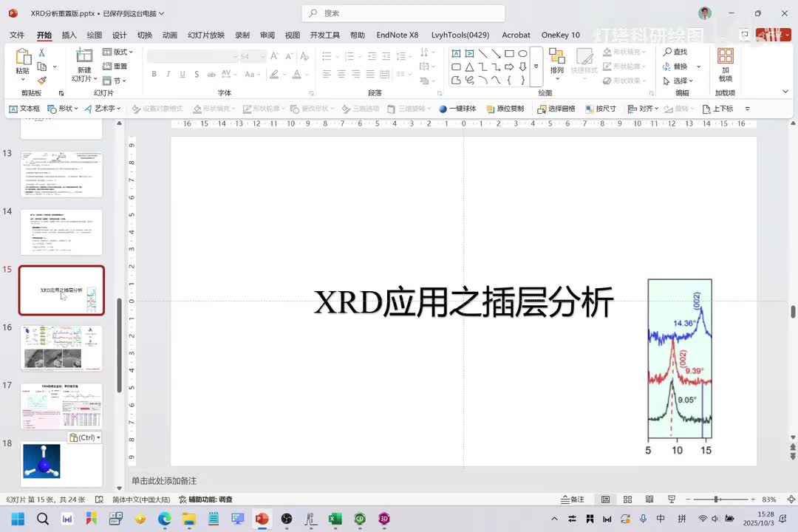Click the Cut scissors icon
This screenshot has height=532, width=798.
coord(41,52)
